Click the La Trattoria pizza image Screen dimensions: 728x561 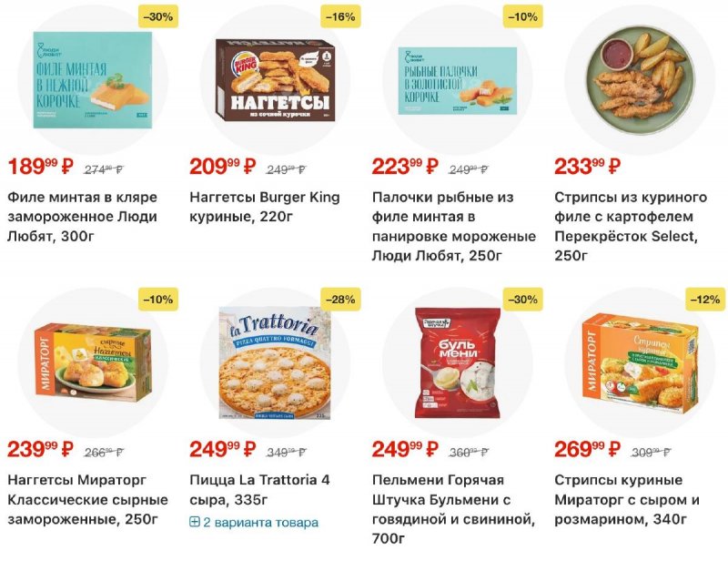[x=272, y=362]
